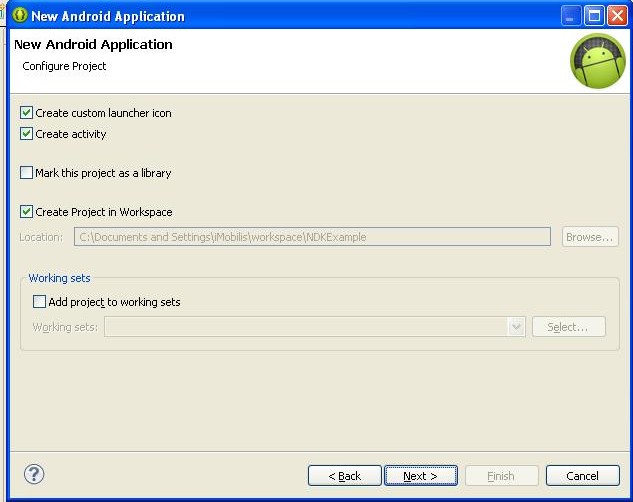Click the Select... working sets button
The width and height of the screenshot is (633, 502).
[x=568, y=327]
